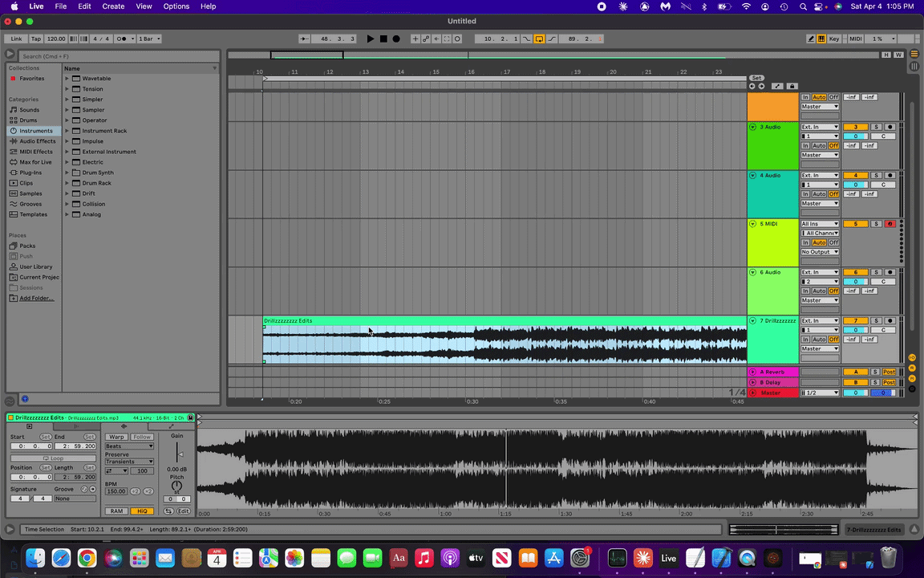Open the Beats warp mode dropdown
The width and height of the screenshot is (924, 578).
tap(128, 446)
